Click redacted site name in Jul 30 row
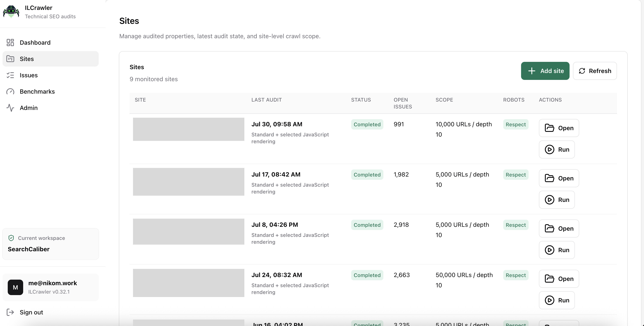 (189, 129)
